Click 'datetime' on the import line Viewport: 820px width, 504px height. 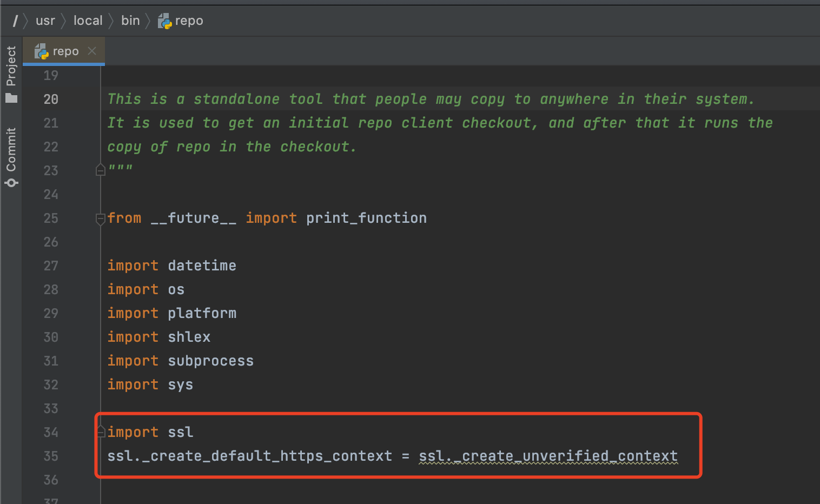coord(202,266)
